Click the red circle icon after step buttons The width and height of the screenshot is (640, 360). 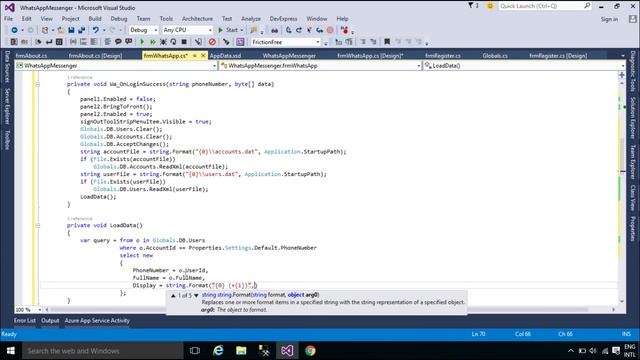click(x=330, y=30)
